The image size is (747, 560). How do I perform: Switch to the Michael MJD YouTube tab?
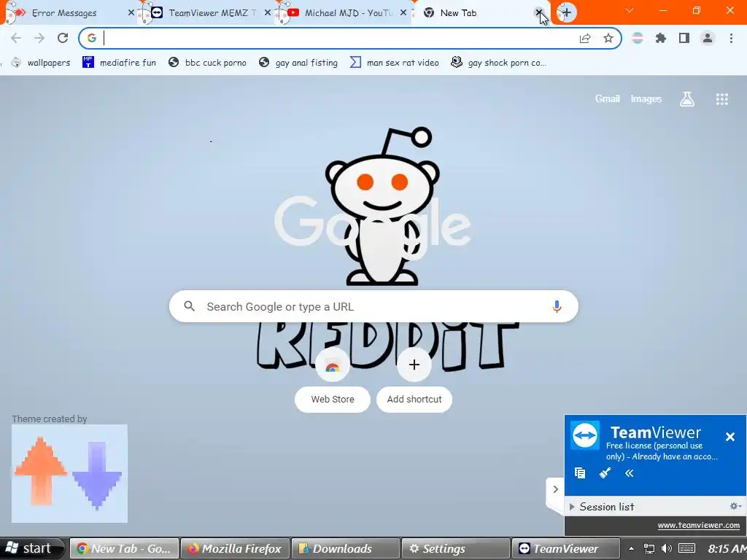pos(348,13)
